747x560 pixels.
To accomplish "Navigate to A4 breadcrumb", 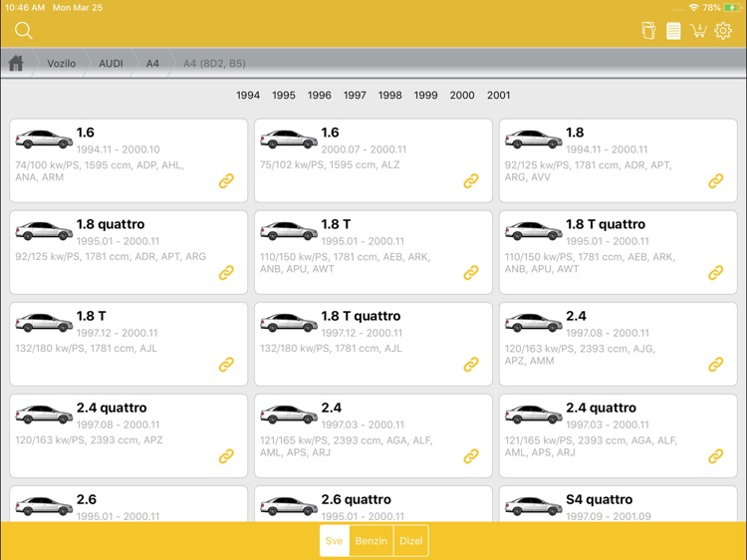I will [x=152, y=64].
